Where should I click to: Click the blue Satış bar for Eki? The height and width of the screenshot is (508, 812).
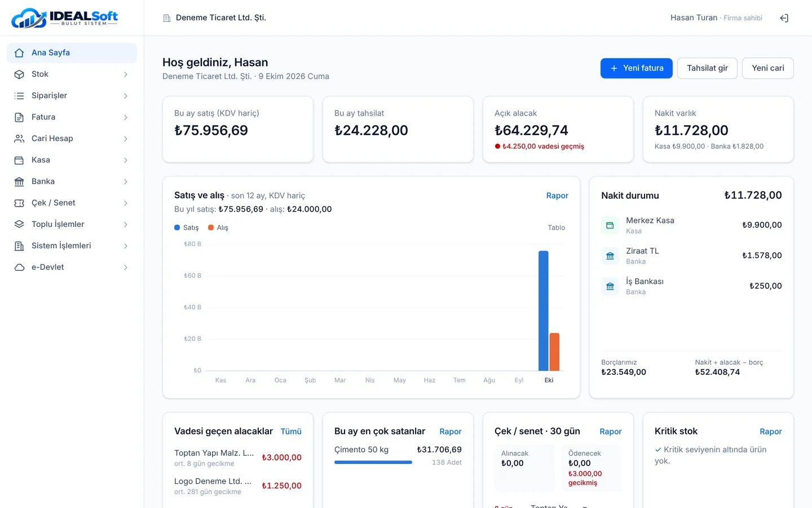pos(544,311)
